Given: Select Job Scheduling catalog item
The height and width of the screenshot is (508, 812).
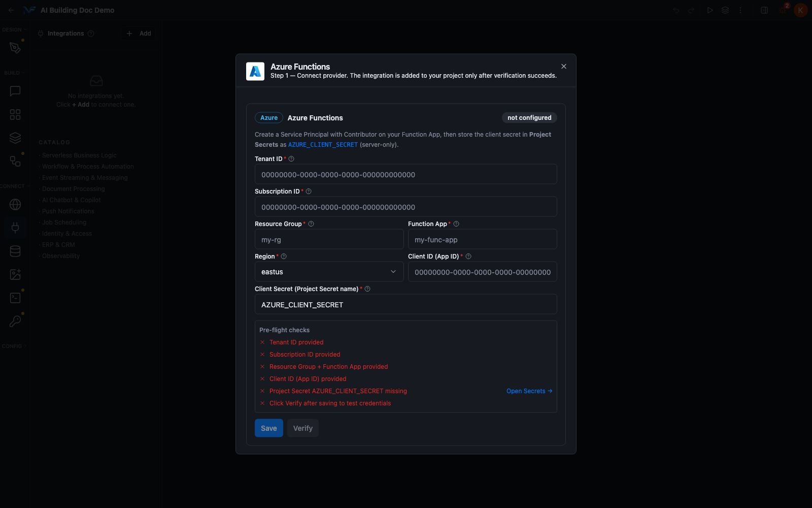Looking at the screenshot, I should (x=63, y=223).
